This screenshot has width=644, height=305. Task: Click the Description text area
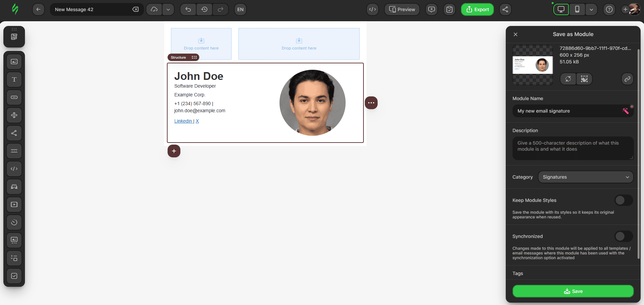[573, 148]
